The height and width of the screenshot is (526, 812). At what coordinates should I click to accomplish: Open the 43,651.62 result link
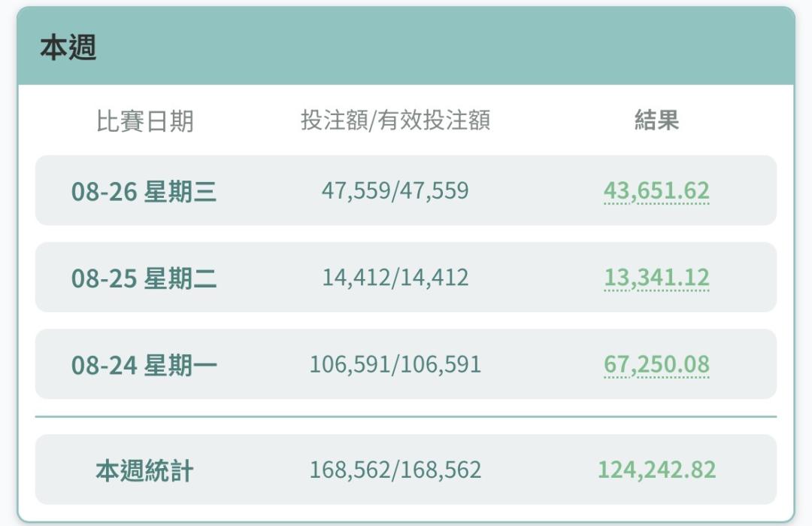[x=656, y=190]
